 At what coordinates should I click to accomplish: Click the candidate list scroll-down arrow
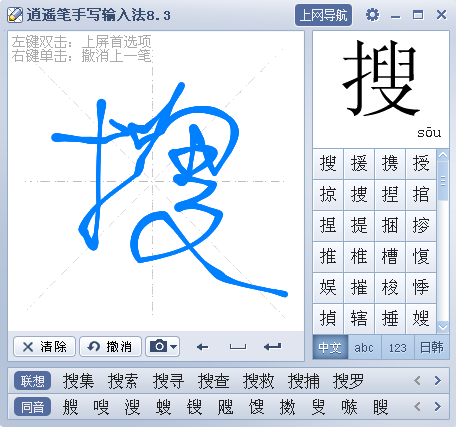coord(443,327)
